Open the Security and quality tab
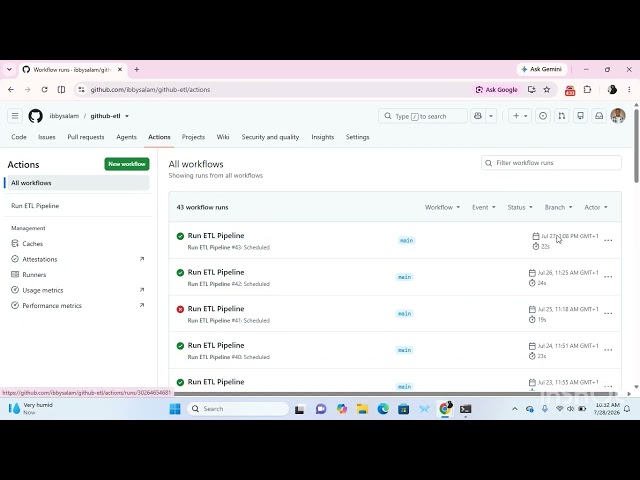 click(270, 137)
